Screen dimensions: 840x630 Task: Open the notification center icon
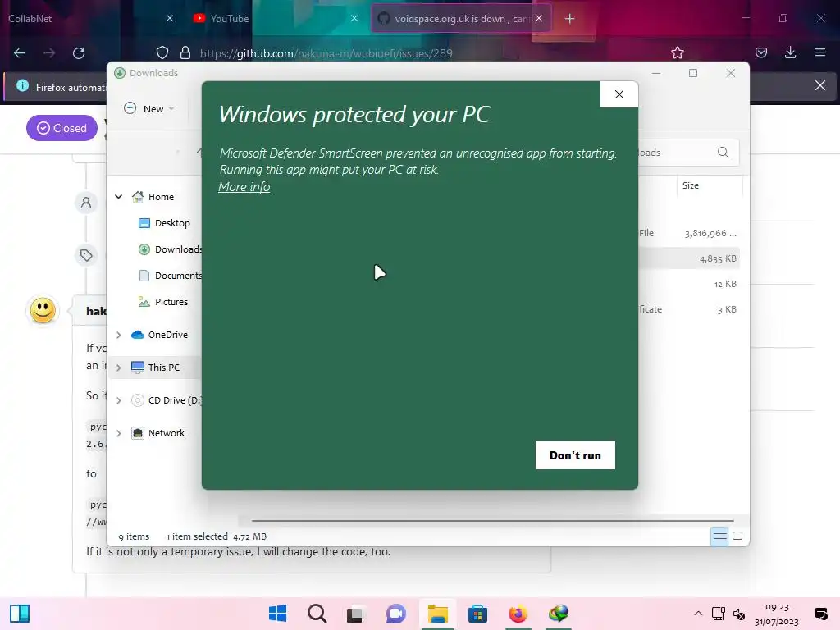click(x=820, y=614)
